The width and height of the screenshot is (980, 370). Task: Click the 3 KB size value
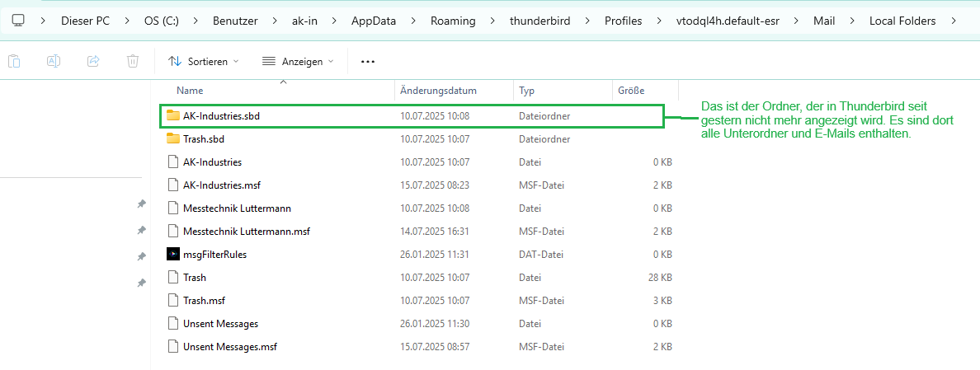662,300
